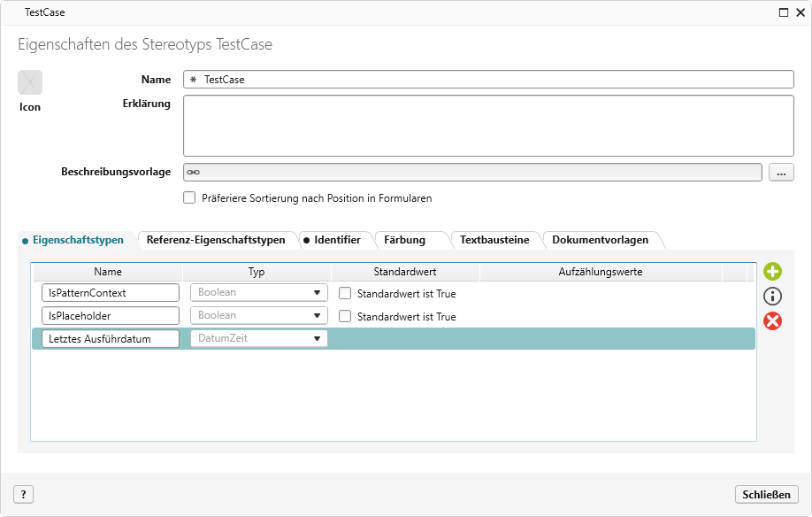Click the Schließen button
This screenshot has height=517, width=812.
[x=766, y=494]
